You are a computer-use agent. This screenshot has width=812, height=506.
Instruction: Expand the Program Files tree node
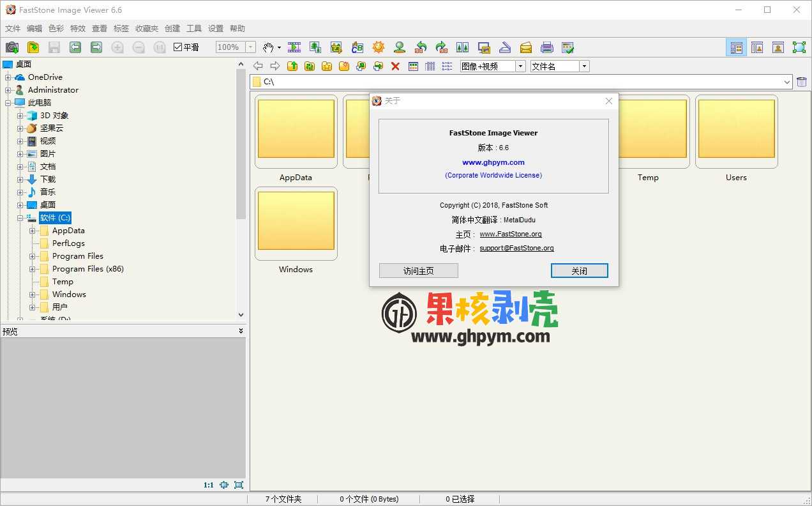coord(33,256)
